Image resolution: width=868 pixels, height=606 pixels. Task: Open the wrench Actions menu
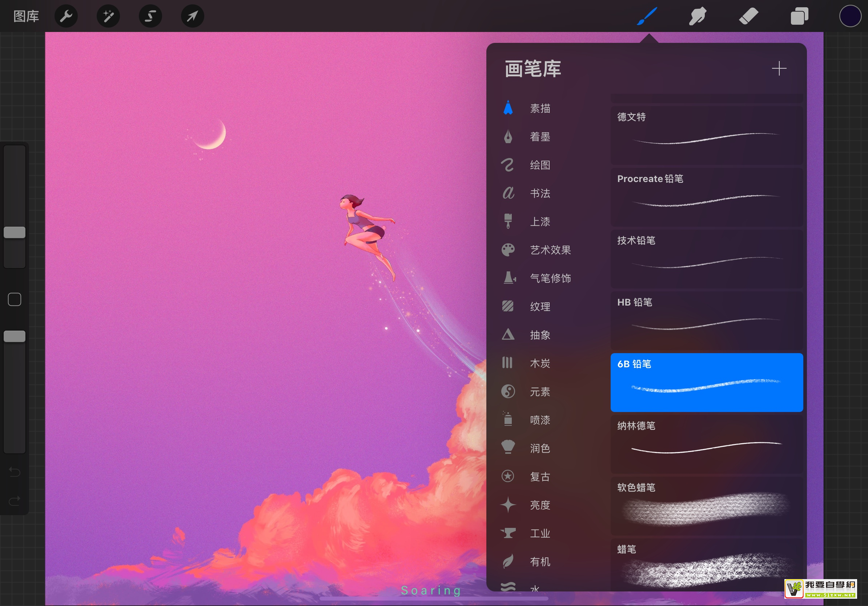pyautogui.click(x=66, y=16)
